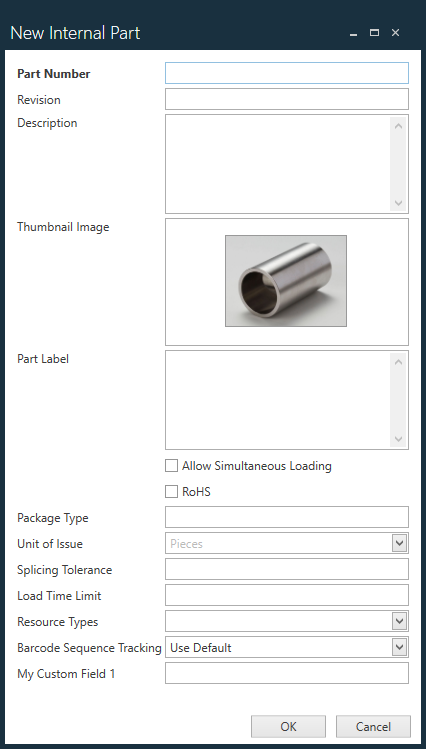Expand the Resource Types dropdown
This screenshot has height=749, width=427.
click(399, 621)
